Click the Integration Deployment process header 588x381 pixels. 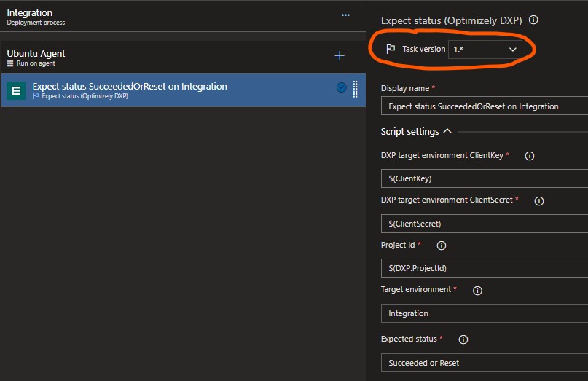184,16
